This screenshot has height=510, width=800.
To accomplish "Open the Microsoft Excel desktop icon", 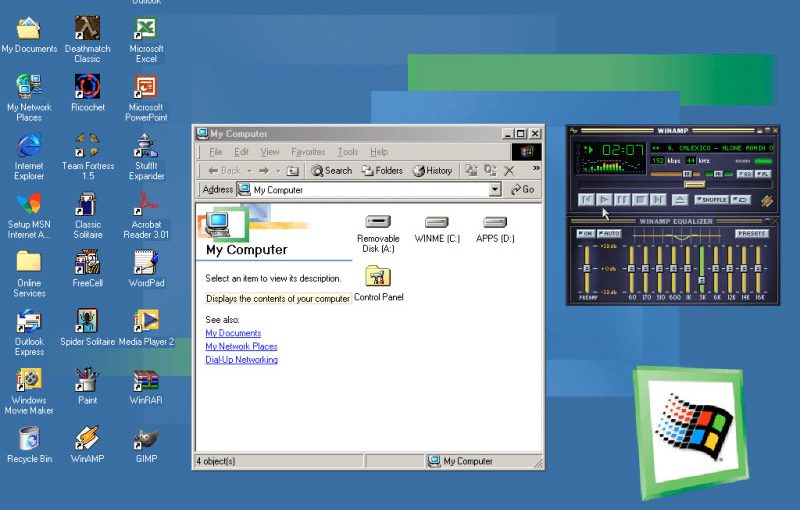I will pyautogui.click(x=146, y=39).
